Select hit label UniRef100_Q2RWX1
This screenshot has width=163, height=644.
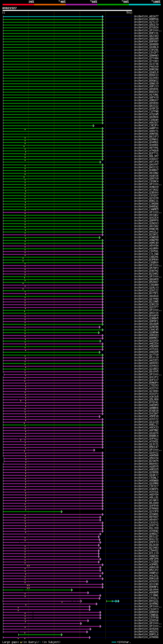pos(146,140)
